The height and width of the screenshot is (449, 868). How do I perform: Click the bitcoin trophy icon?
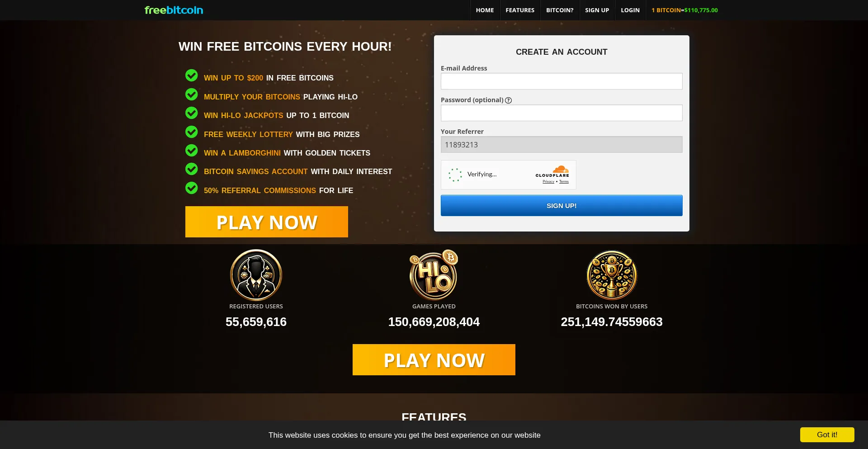612,275
